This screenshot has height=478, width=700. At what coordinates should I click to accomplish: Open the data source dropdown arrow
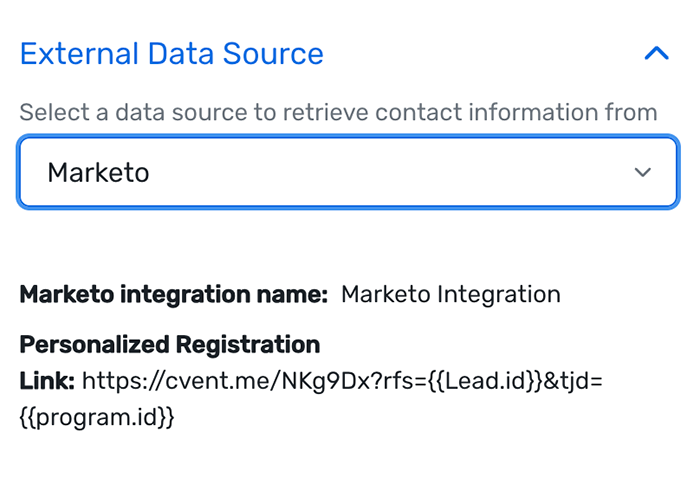[642, 173]
